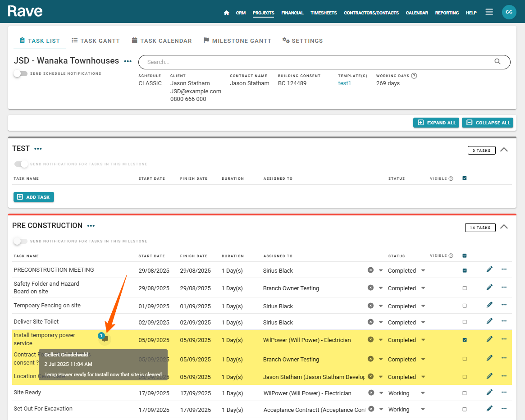525x420 pixels.
Task: Clear assignee Sirius Black on Tempoary Fencing task
Action: point(370,306)
